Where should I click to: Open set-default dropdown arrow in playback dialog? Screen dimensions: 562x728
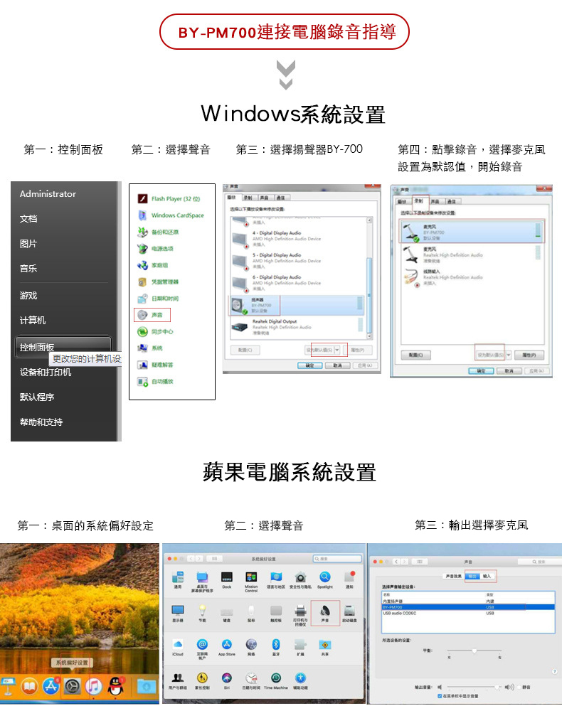click(x=337, y=350)
